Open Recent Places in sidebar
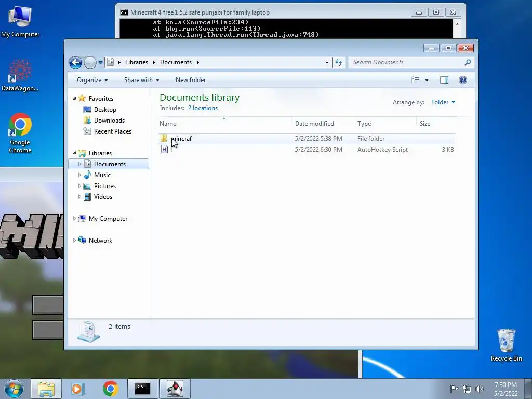 coord(113,131)
